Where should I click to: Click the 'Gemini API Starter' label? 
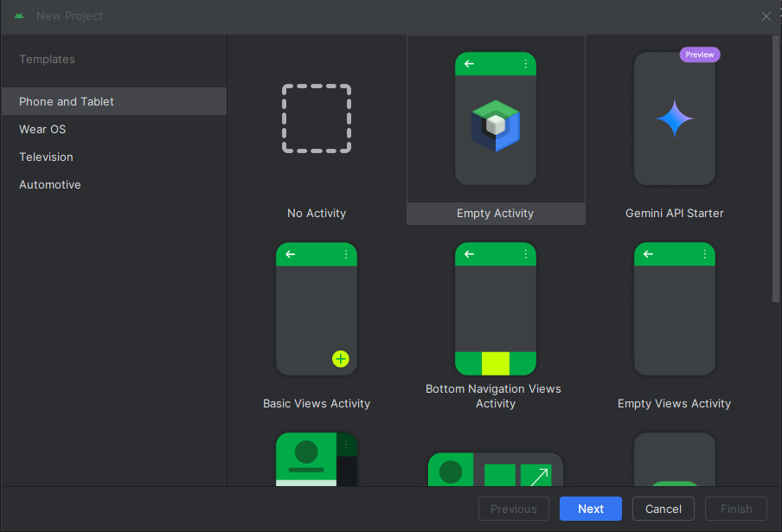674,214
